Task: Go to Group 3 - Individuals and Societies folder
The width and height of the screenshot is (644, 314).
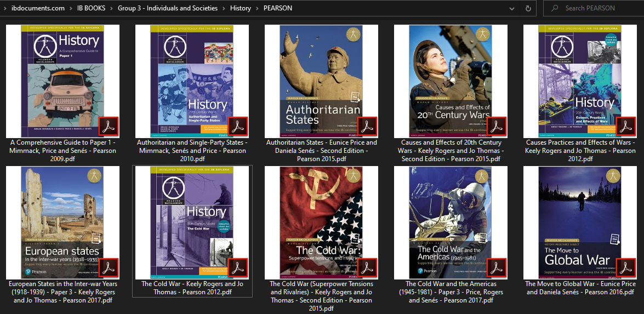Action: tap(167, 8)
